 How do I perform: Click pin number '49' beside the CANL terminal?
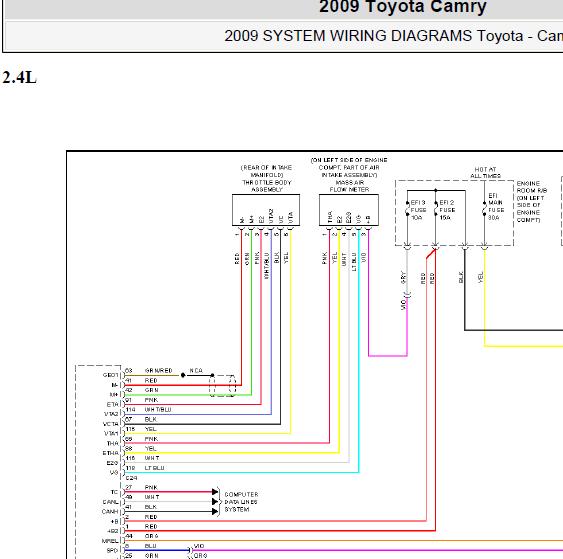129,497
